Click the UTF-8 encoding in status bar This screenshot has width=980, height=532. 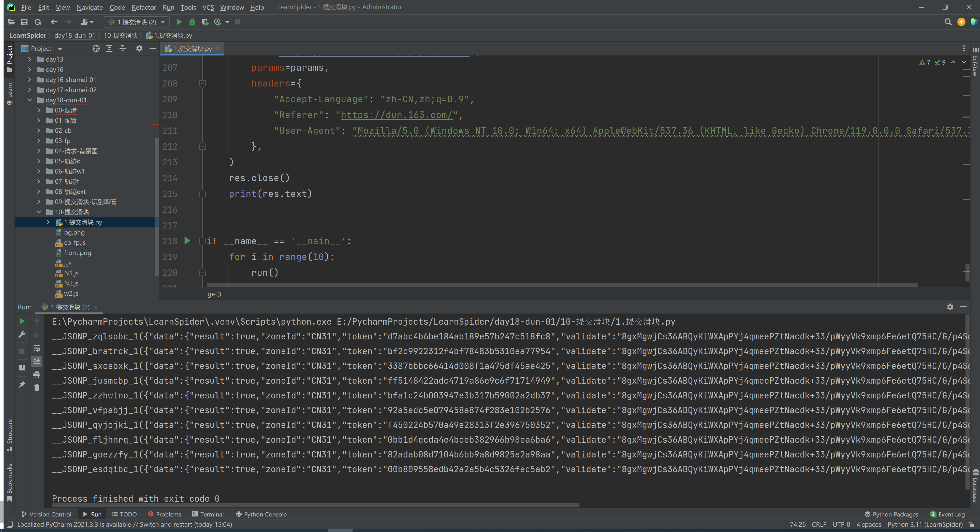click(841, 524)
